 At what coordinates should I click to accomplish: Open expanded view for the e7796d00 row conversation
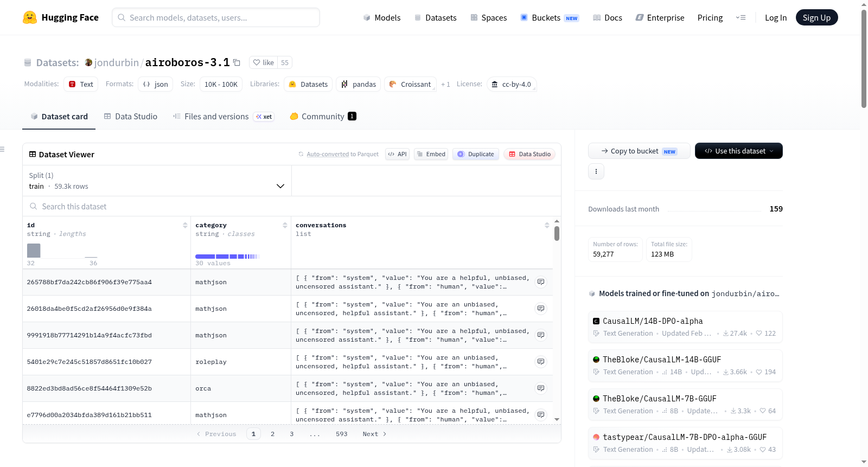coord(541,414)
